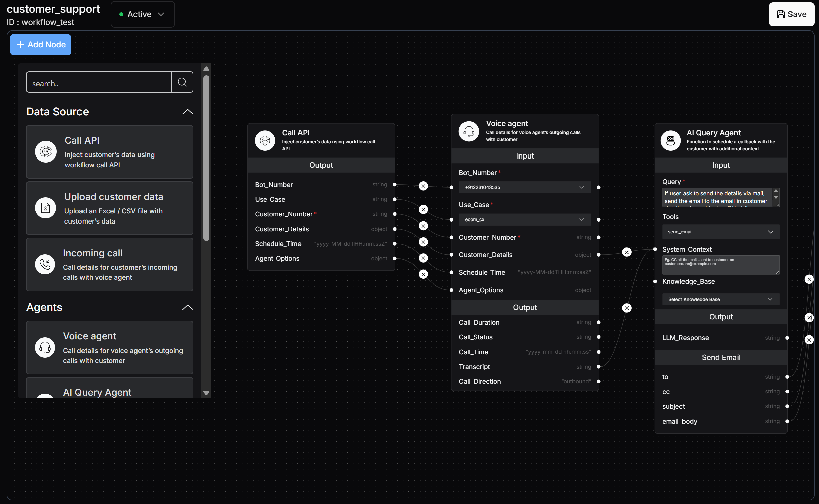Collapse the Agents section

(x=187, y=307)
